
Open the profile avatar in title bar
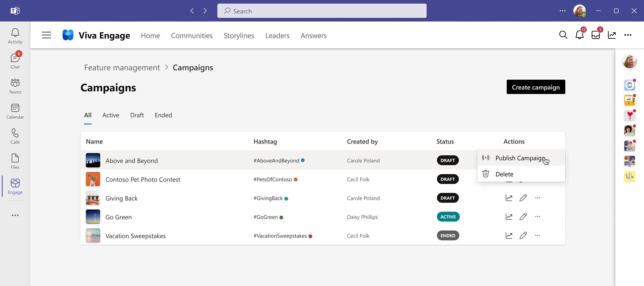pyautogui.click(x=579, y=11)
